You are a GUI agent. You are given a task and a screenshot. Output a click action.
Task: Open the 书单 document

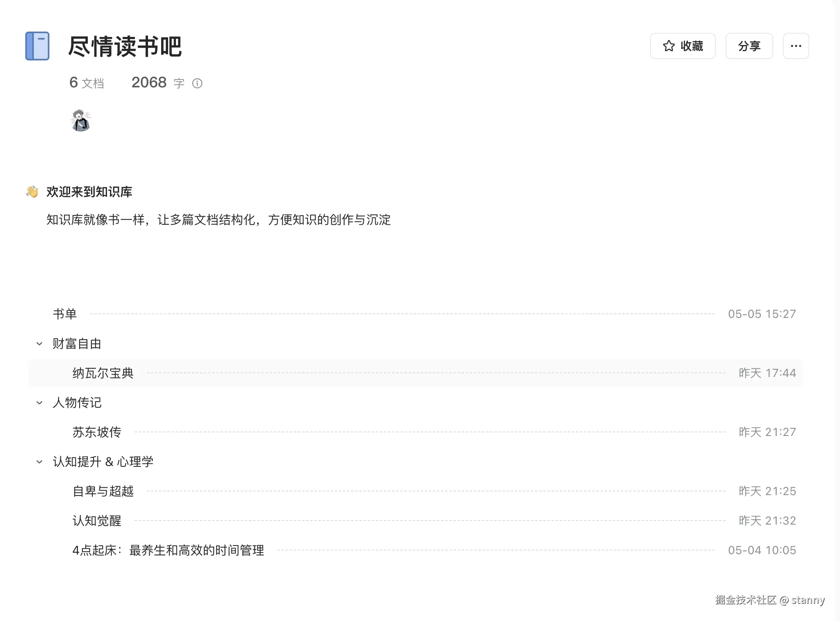[x=65, y=314]
